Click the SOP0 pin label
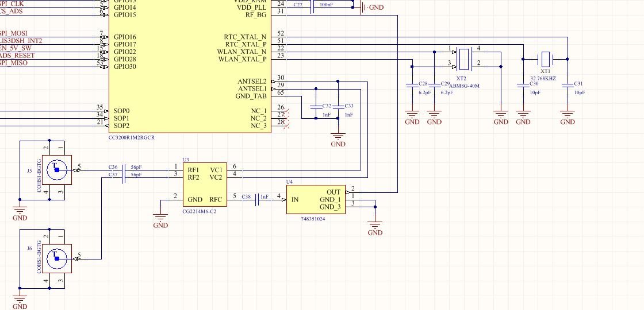The width and height of the screenshot is (644, 310). [x=121, y=111]
